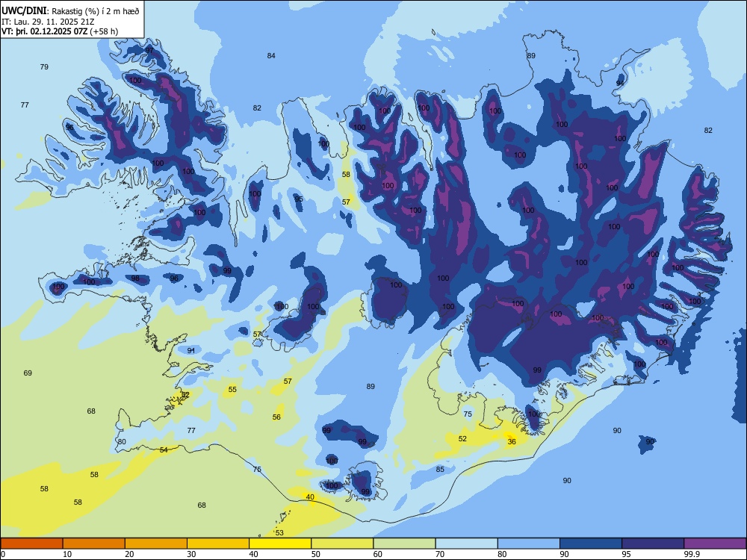Select the pale yellow 50–60 legend band
Screen dimensions: 747x560
click(342, 544)
